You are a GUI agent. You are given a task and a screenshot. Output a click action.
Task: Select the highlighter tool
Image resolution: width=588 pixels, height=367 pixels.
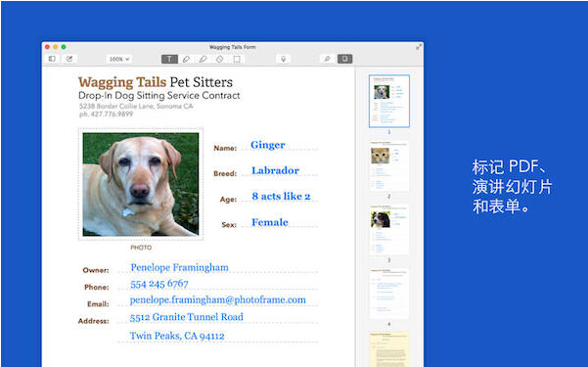203,59
